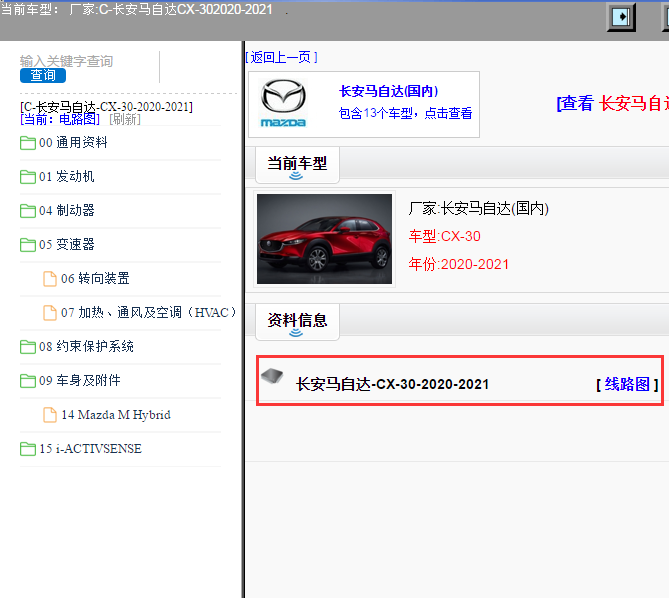
Task: Click the 07 HVAC document icon
Action: click(50, 313)
